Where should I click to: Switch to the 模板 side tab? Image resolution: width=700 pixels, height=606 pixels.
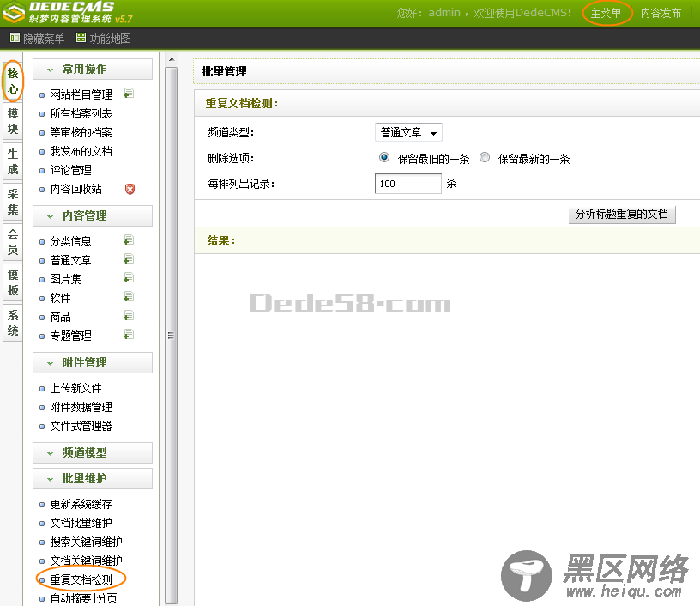(13, 282)
